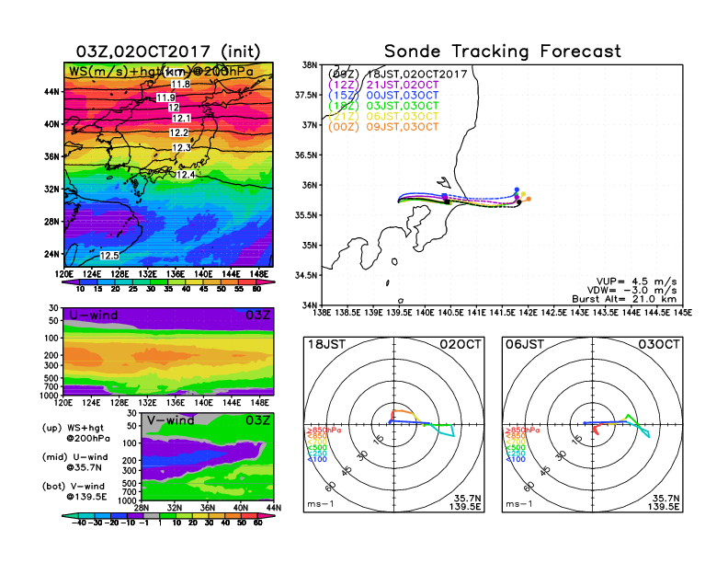
Task: Click the 35.7N 139.5E label on right hodograph
Action: click(664, 502)
